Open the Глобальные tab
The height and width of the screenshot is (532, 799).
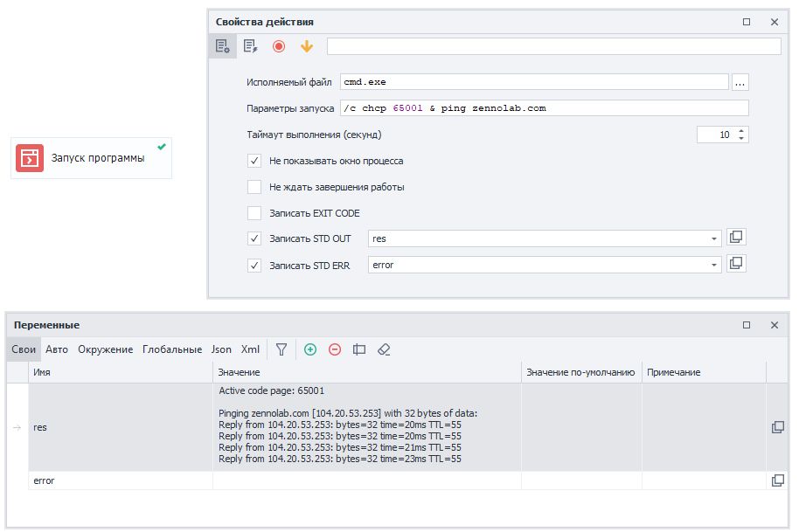click(172, 349)
